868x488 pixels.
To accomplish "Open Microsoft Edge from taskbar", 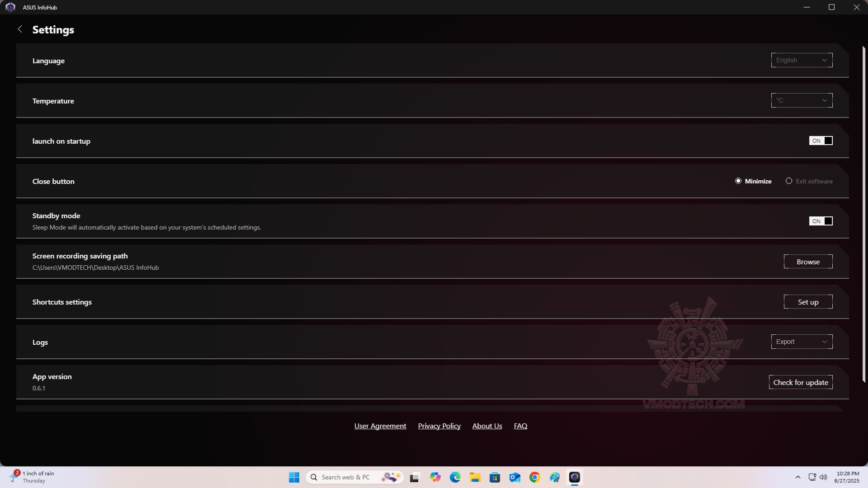I will coord(455,477).
